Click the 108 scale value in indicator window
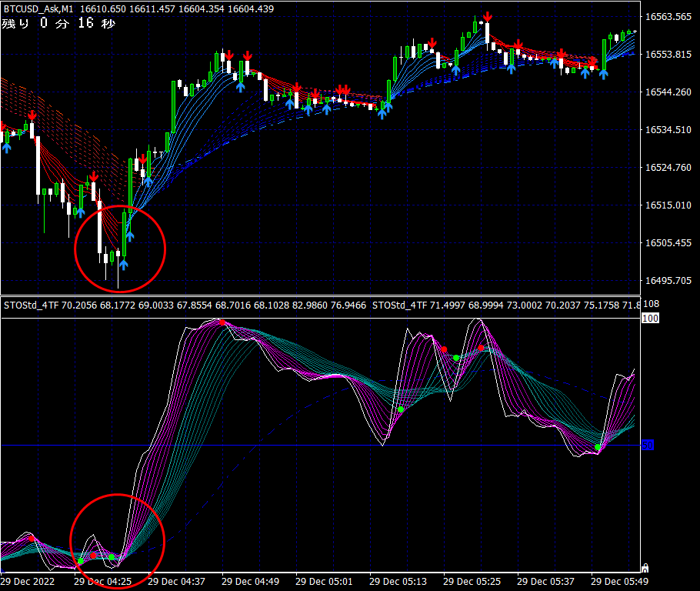Viewport: 700px width, 591px height. point(651,304)
